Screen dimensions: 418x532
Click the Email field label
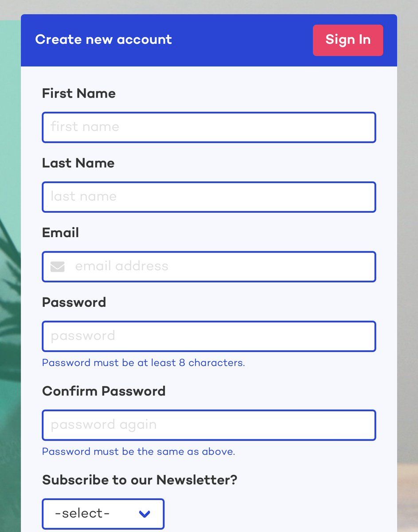[x=61, y=233]
